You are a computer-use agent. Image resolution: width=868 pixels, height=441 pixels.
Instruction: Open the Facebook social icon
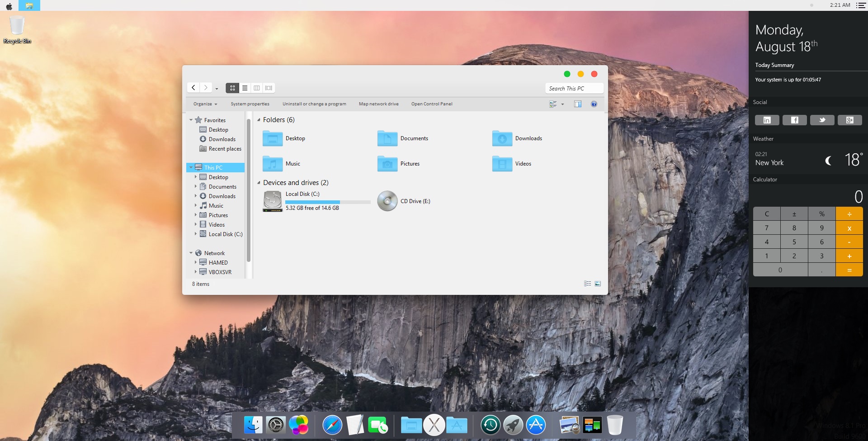(794, 120)
